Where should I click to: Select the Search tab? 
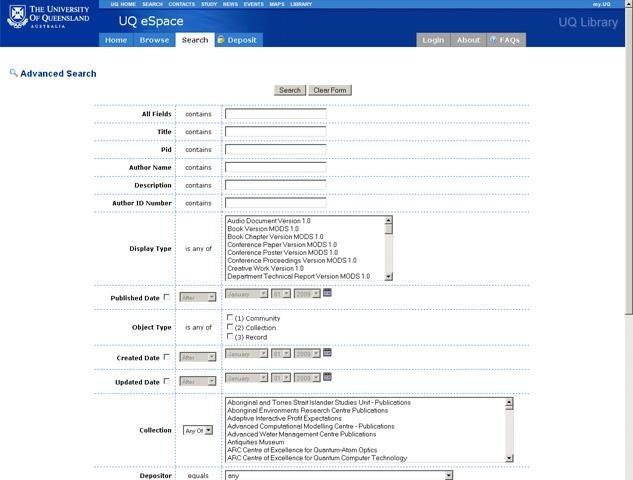[x=195, y=40]
